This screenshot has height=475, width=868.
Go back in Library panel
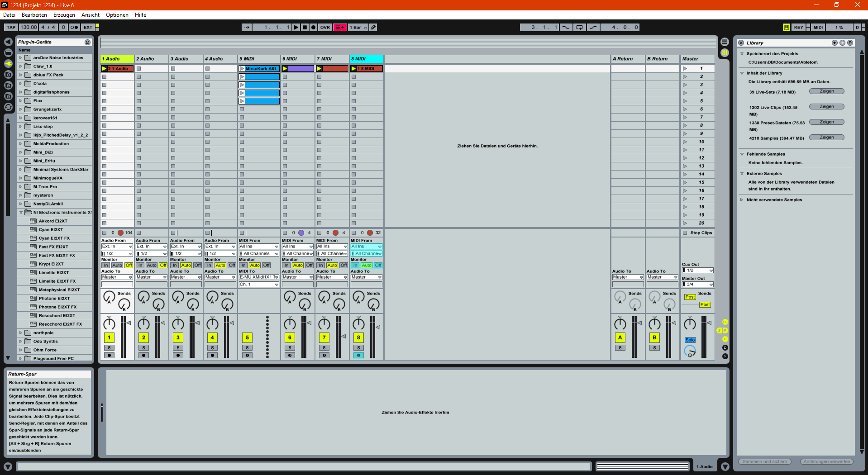pos(835,43)
